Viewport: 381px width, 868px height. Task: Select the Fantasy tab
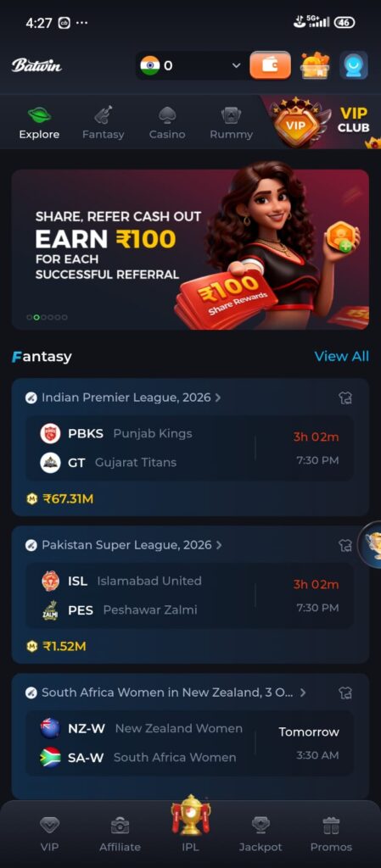pyautogui.click(x=103, y=123)
